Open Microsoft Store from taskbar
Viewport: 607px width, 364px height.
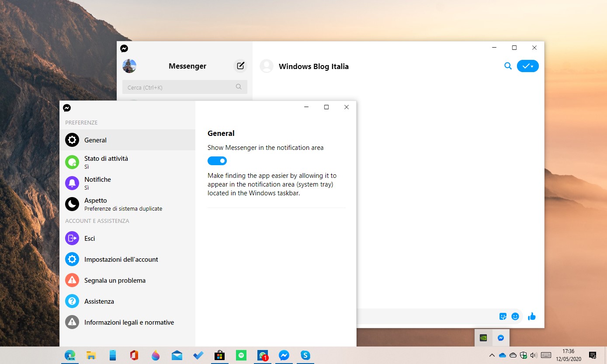219,355
